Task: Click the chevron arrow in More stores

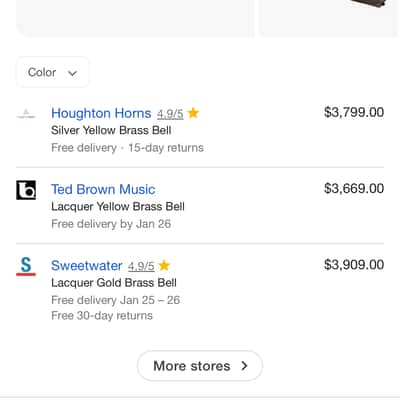Action: pyautogui.click(x=244, y=366)
